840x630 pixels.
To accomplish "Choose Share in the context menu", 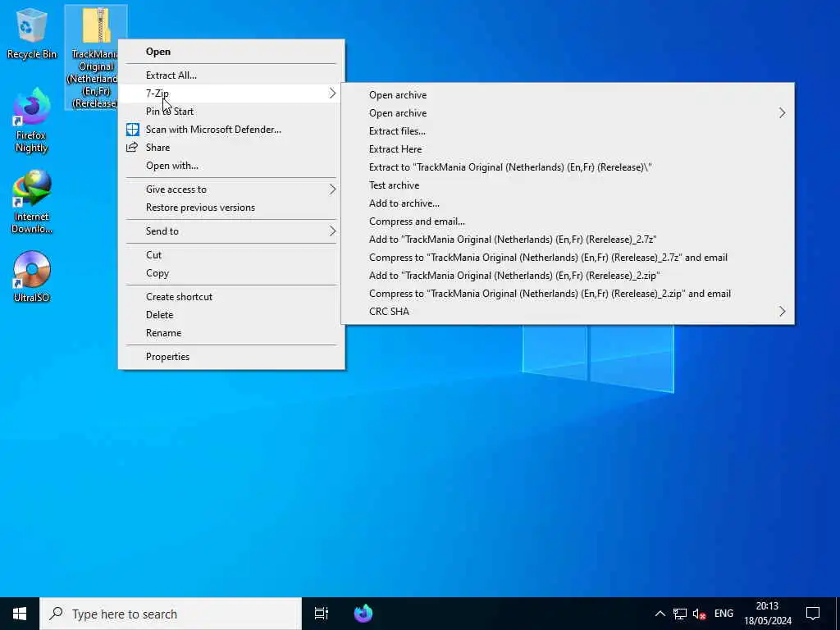I will pos(231,148).
